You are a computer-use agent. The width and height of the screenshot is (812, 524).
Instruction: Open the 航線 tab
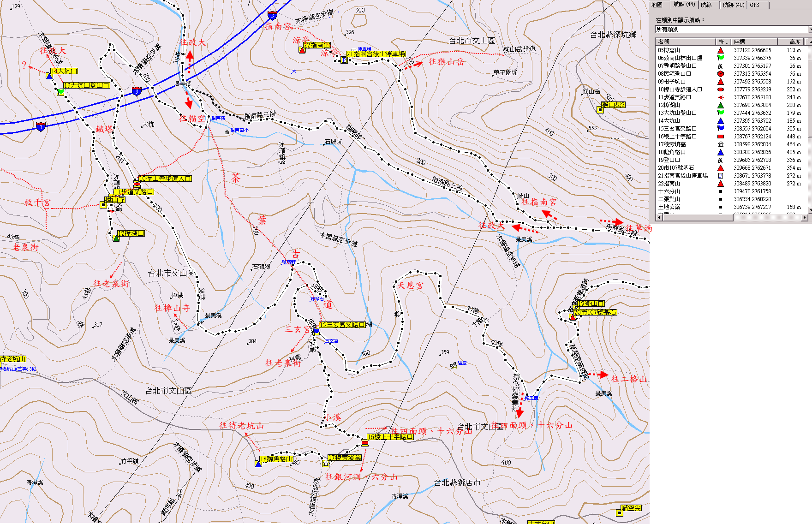(706, 5)
